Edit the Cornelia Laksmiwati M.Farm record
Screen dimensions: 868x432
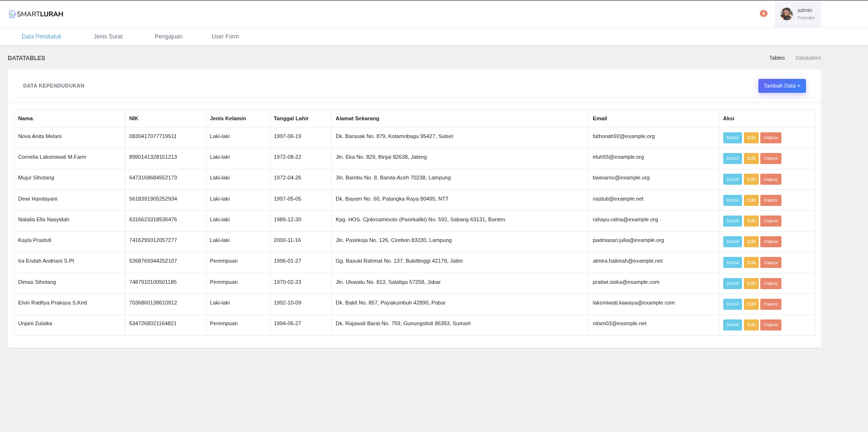coord(751,158)
